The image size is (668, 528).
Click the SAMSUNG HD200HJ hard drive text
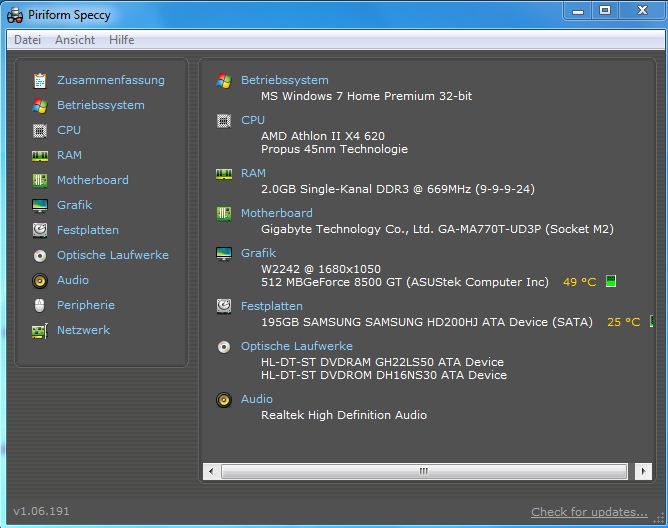click(427, 322)
